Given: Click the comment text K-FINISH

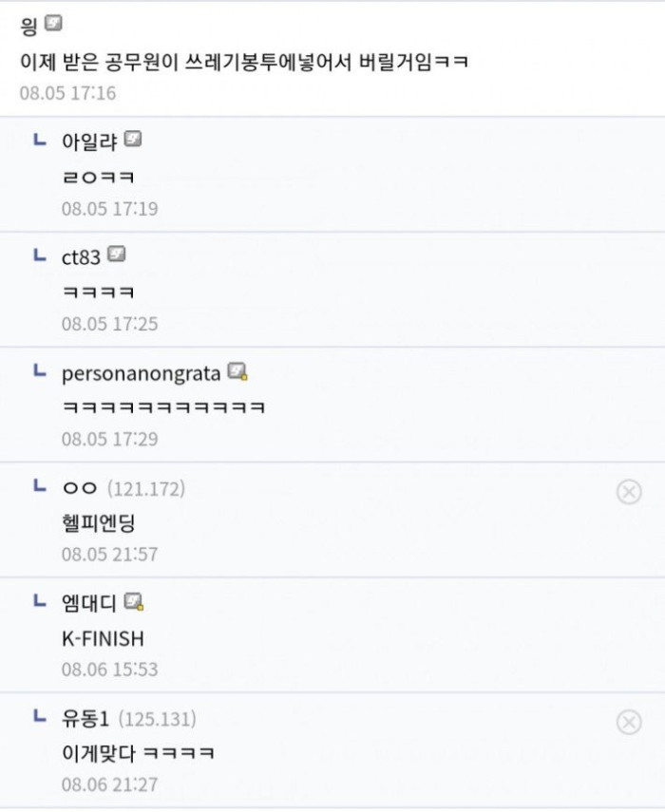Looking at the screenshot, I should click(103, 638).
